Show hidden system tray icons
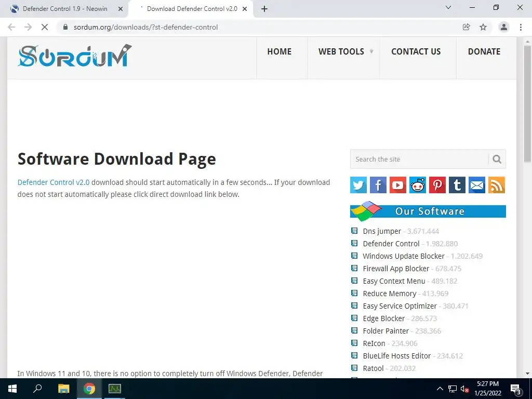The height and width of the screenshot is (399, 532). pyautogui.click(x=440, y=389)
